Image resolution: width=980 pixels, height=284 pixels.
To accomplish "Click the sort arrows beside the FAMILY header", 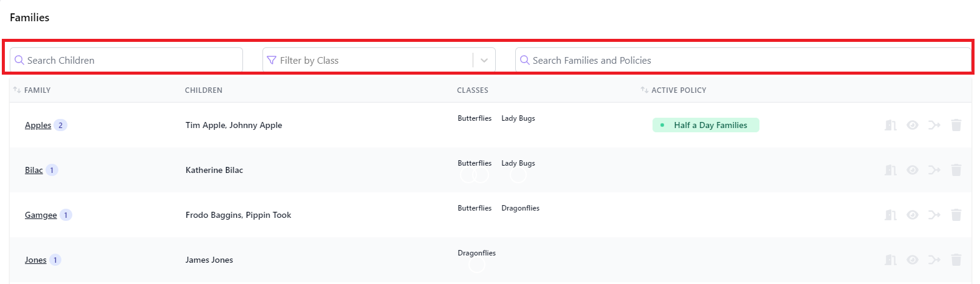I will [x=17, y=90].
